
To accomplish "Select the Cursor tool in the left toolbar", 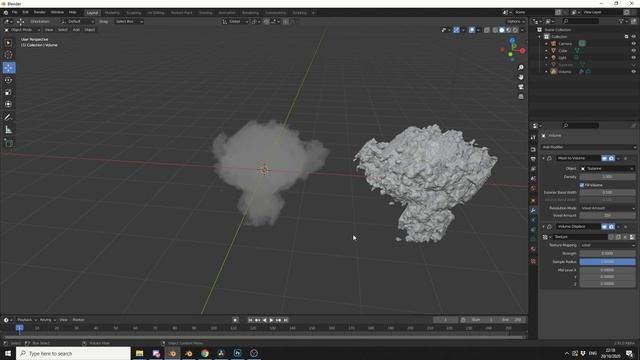I will pos(8,55).
